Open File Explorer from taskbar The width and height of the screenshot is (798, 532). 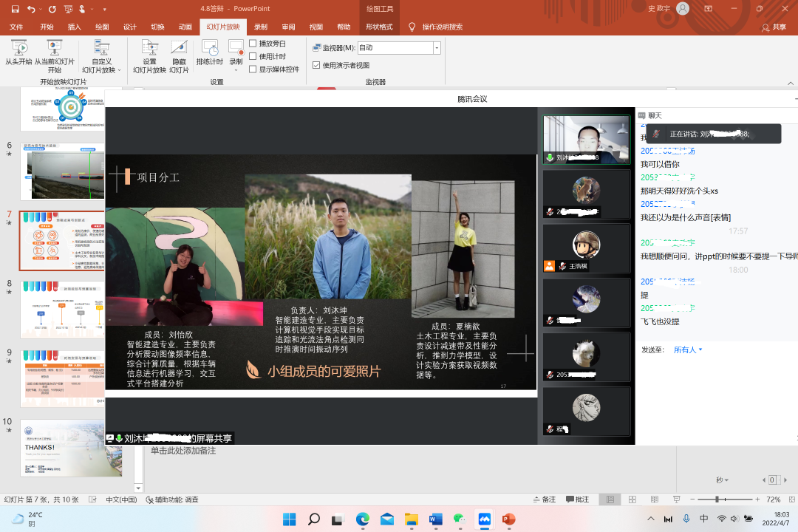(x=412, y=519)
